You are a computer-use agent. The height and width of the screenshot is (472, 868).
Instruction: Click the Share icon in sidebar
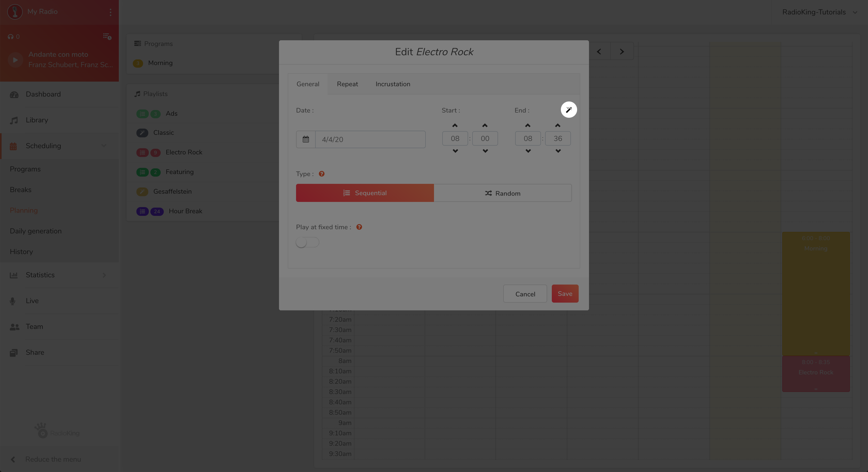13,352
